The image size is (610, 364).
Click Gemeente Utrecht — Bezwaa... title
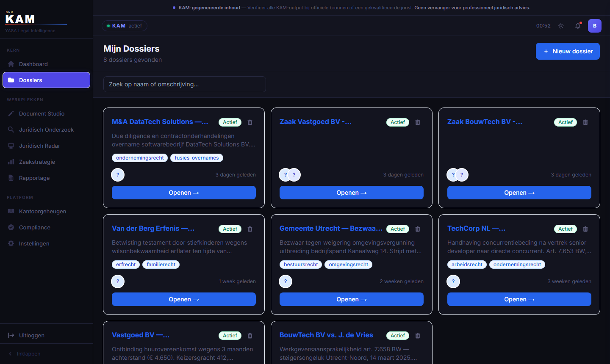coord(331,228)
